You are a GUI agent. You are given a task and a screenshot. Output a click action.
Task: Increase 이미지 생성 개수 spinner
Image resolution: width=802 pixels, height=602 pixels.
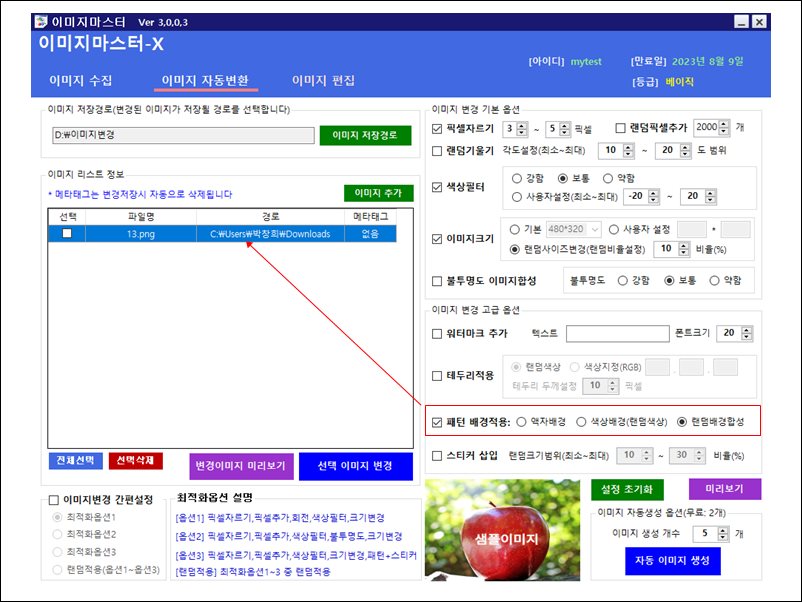tap(725, 530)
